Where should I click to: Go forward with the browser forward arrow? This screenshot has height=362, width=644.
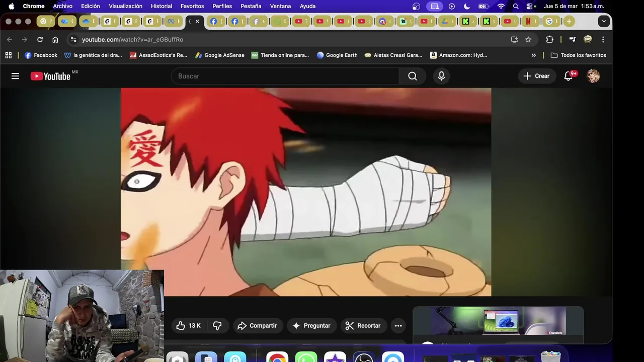point(24,39)
